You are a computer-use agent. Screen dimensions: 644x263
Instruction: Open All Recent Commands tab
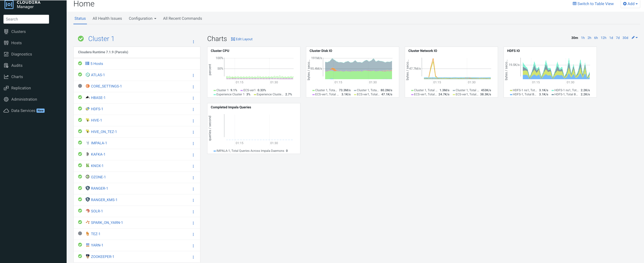(182, 18)
